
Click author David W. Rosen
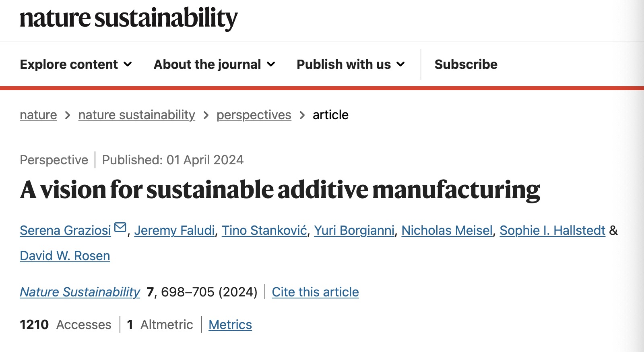pos(65,256)
